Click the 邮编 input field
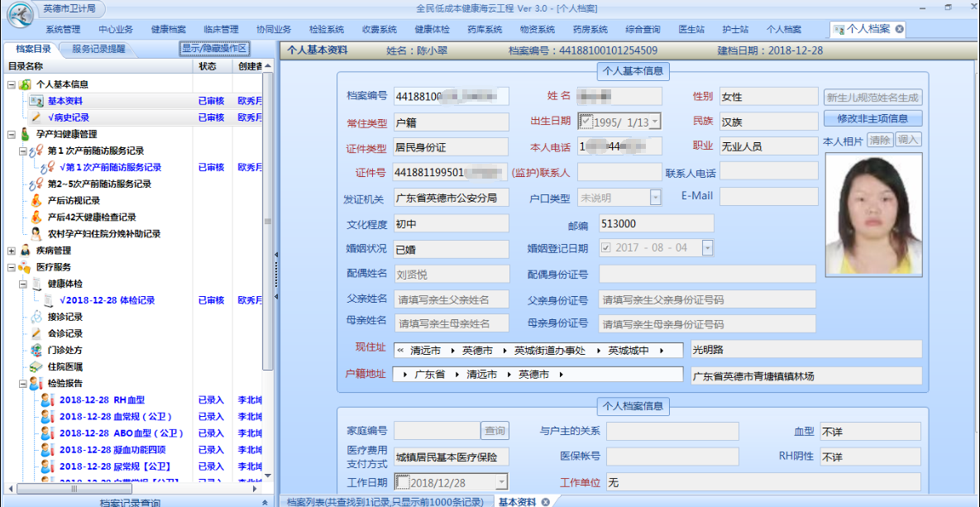This screenshot has width=980, height=507. (655, 223)
